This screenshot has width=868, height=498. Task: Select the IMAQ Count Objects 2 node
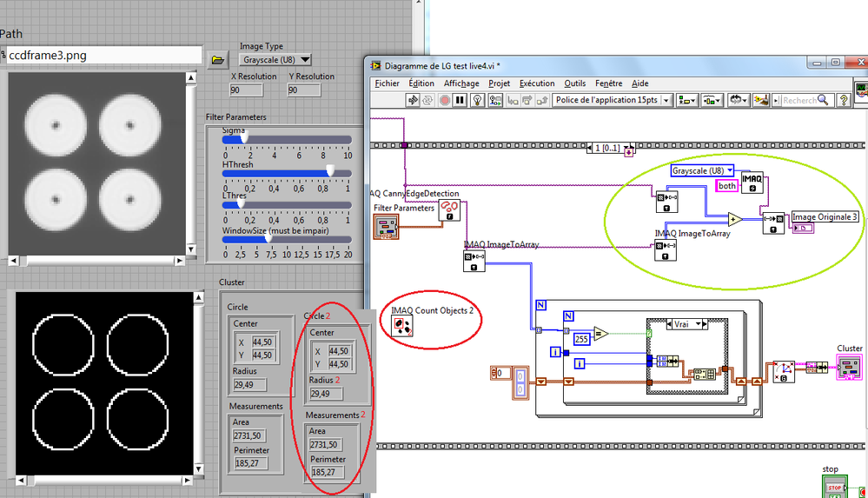coord(401,326)
